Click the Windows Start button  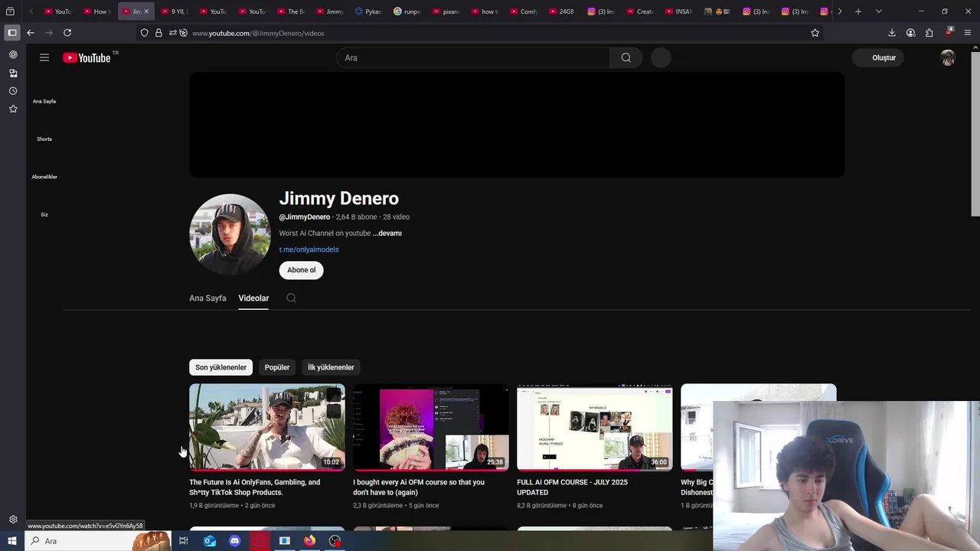[11, 541]
